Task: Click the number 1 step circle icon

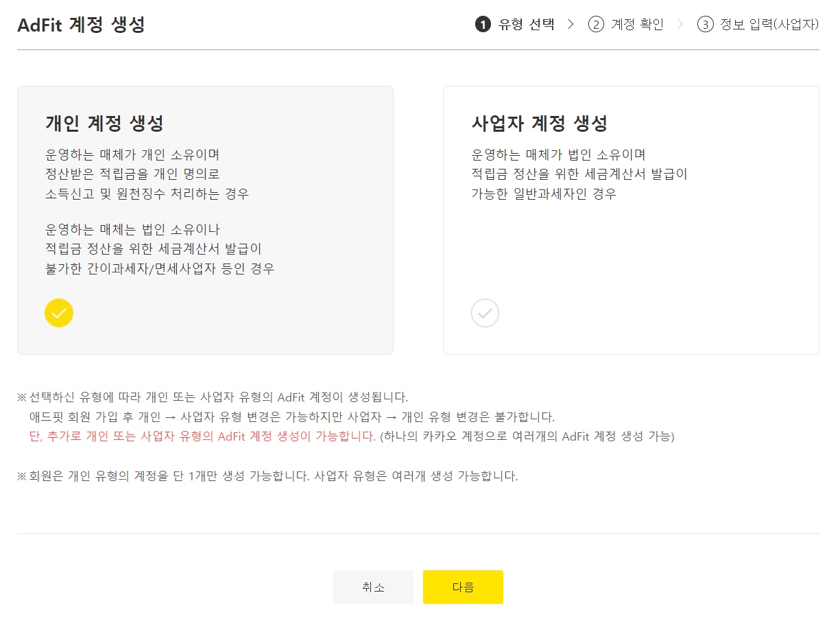Action: tap(483, 25)
